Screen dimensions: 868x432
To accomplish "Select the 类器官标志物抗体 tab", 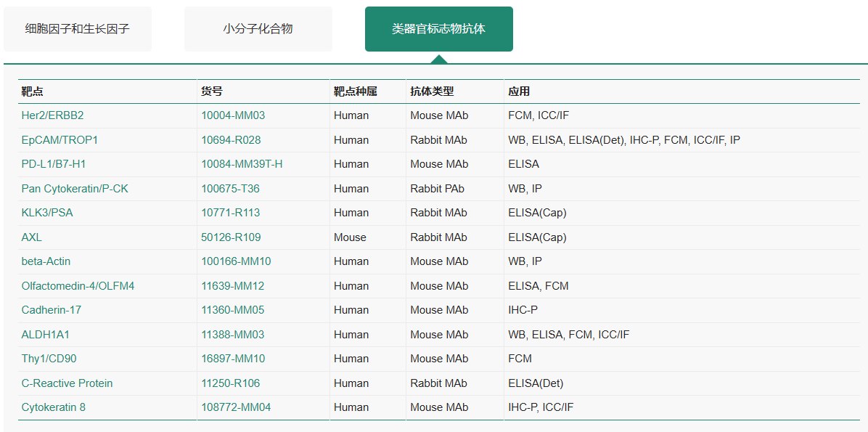I will (x=439, y=29).
